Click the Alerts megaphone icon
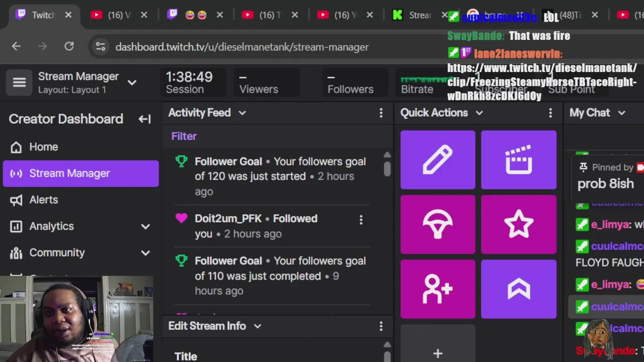644x362 pixels. [16, 200]
